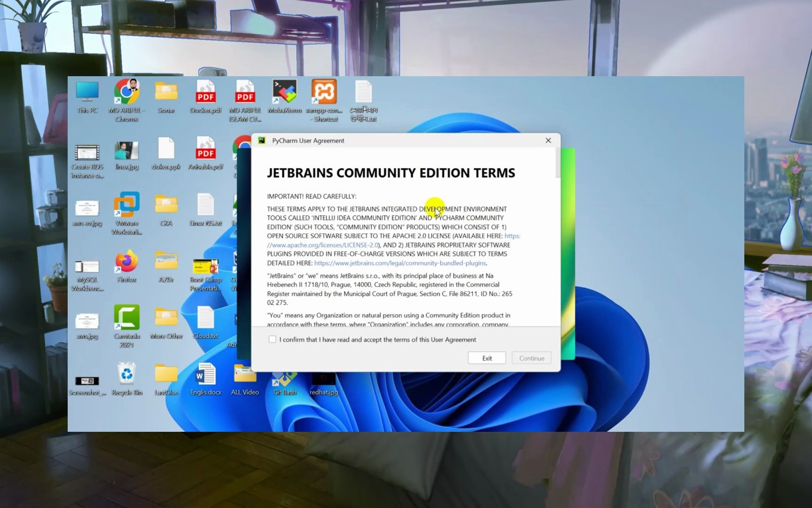Launch Firefox shortcut
This screenshot has width=812, height=508.
126,267
